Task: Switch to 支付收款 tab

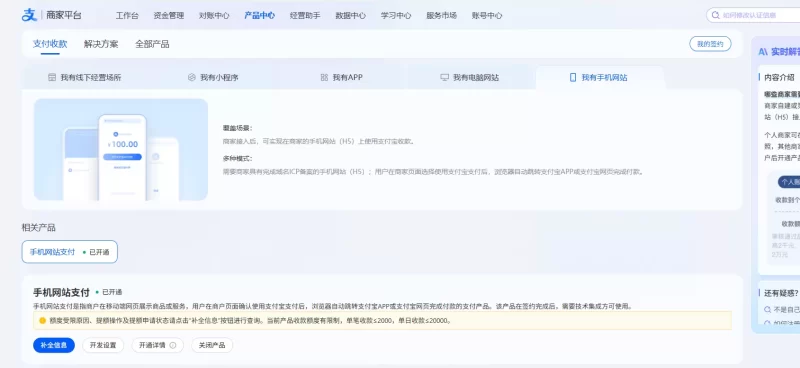Action: click(x=50, y=44)
